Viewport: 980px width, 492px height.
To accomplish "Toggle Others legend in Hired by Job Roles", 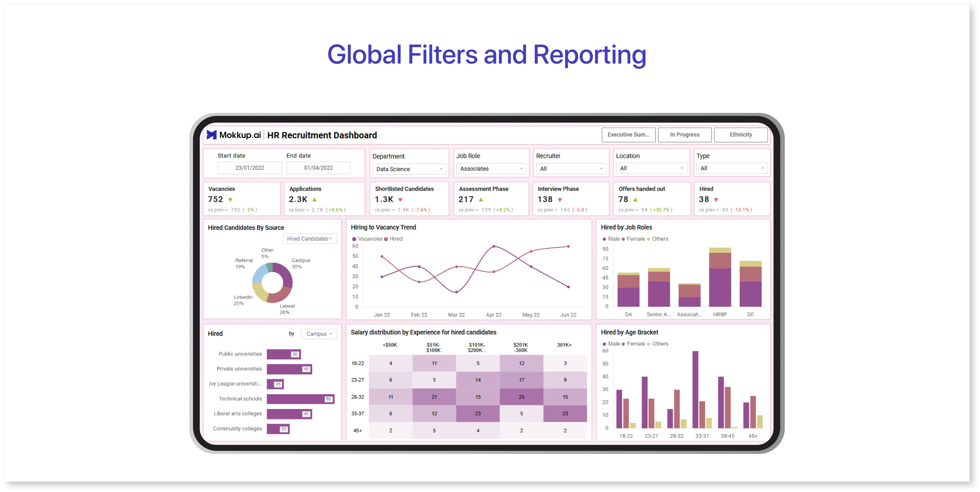I will point(658,239).
